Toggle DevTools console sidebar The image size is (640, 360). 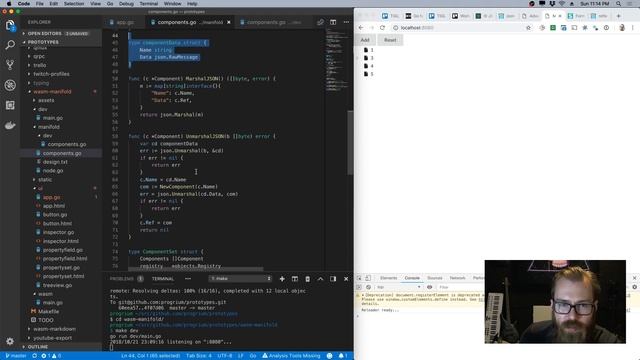(359, 287)
